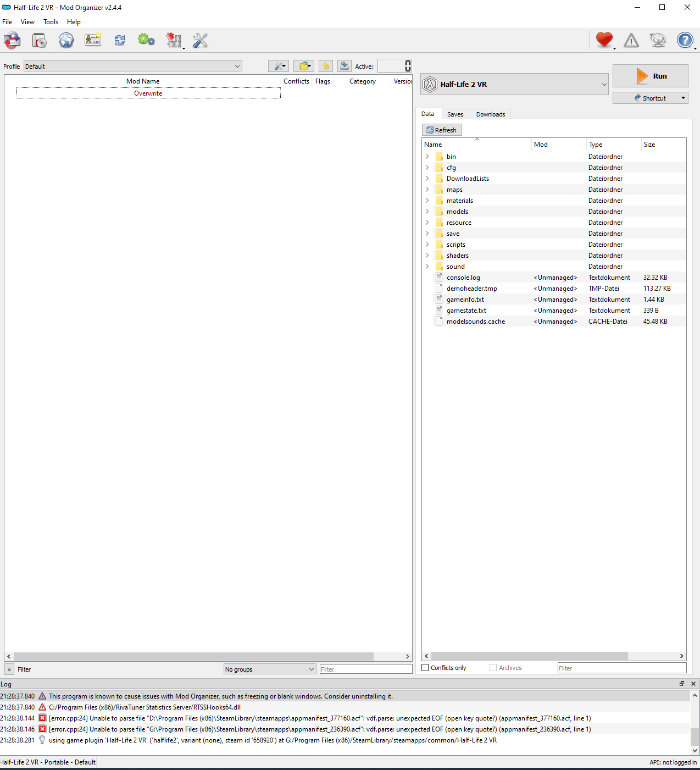700x770 pixels.
Task: Open the instance manager icon
Action: [12, 40]
